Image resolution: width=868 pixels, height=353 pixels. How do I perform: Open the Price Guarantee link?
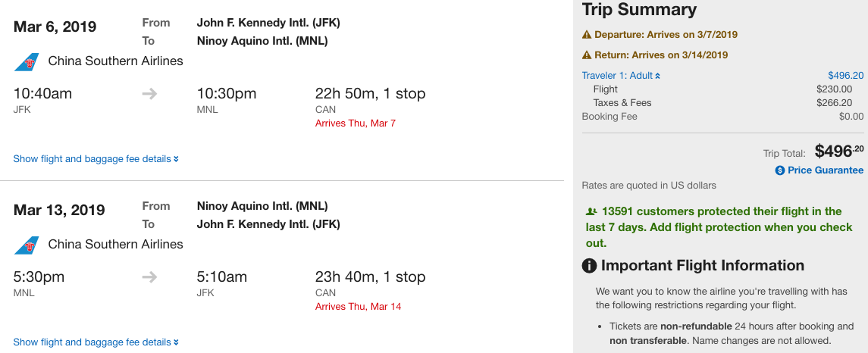pos(825,170)
